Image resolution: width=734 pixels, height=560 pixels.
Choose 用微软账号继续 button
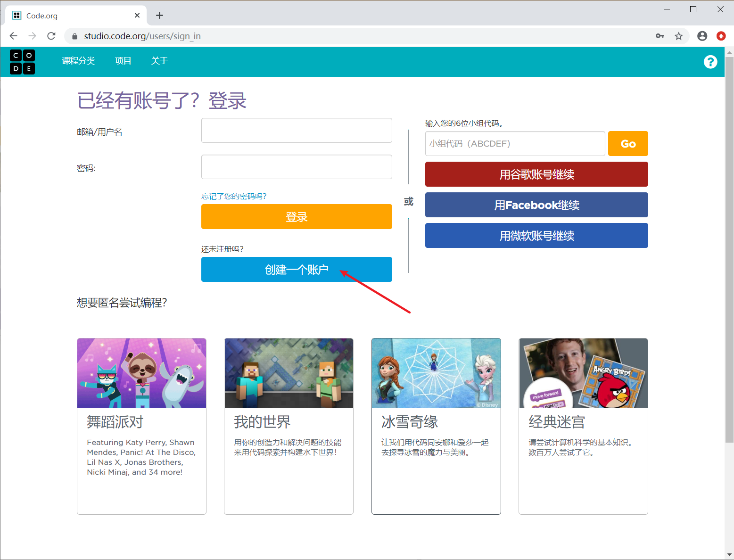point(536,235)
